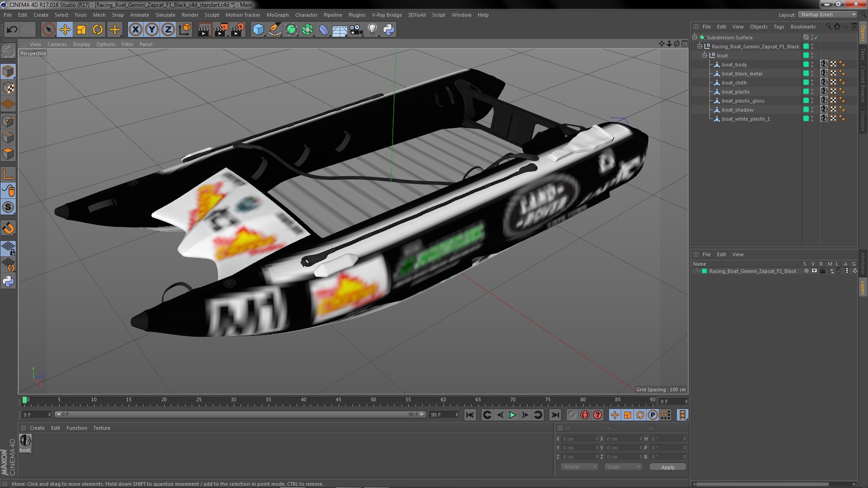Screen dimensions: 868x488
Task: Toggle Parameter keying P button
Action: tap(653, 415)
